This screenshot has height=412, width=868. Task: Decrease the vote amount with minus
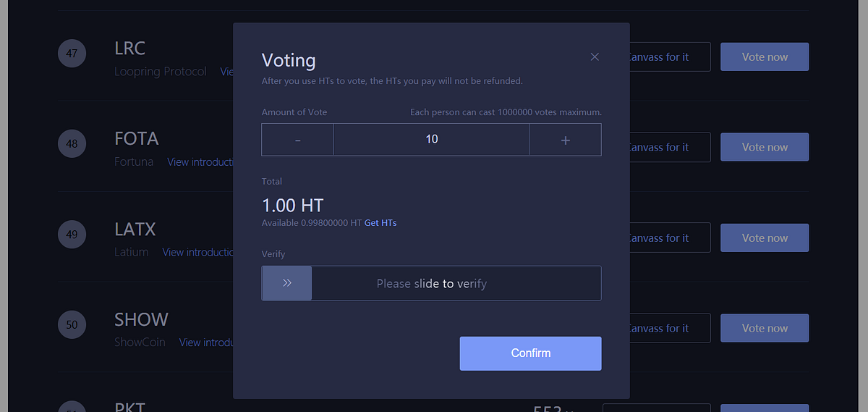pyautogui.click(x=298, y=140)
